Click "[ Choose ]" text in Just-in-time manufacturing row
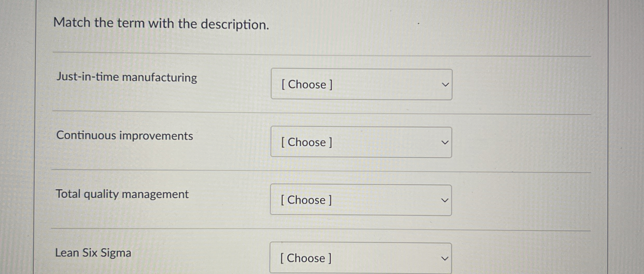 307,85
